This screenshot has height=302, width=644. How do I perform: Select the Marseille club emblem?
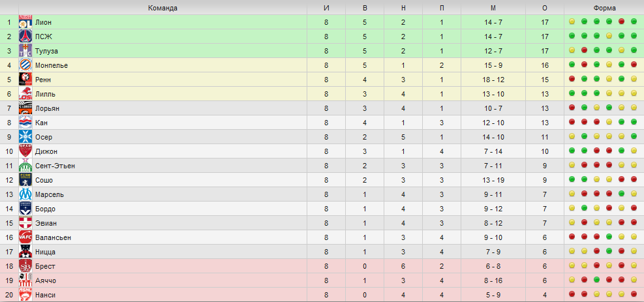(x=25, y=194)
